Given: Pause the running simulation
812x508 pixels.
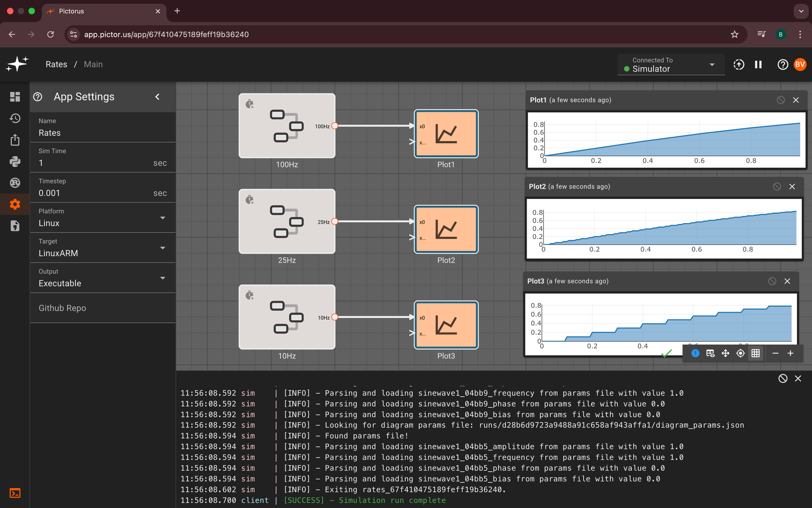Looking at the screenshot, I should pos(758,65).
